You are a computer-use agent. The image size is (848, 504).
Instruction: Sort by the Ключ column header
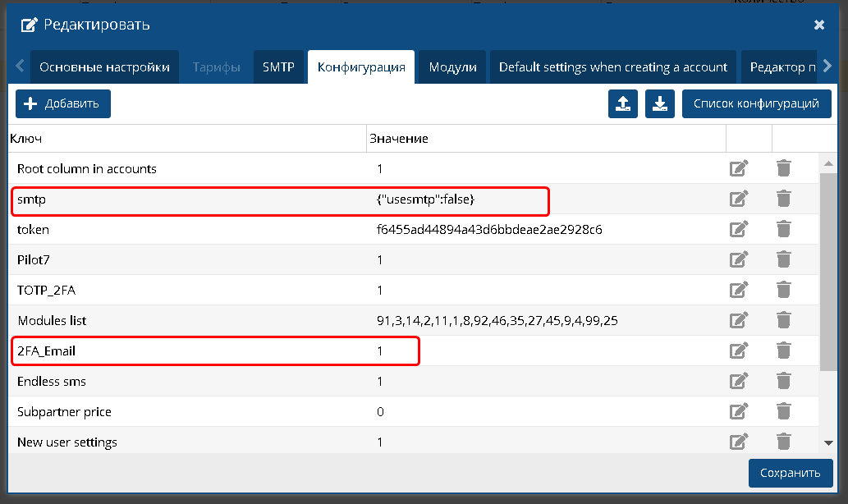[x=26, y=139]
